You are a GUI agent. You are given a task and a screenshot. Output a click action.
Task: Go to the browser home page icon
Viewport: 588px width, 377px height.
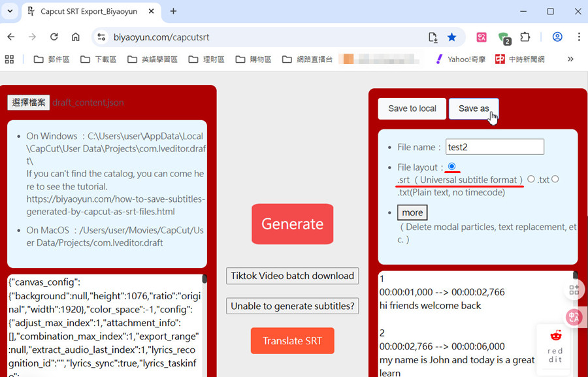(x=76, y=37)
